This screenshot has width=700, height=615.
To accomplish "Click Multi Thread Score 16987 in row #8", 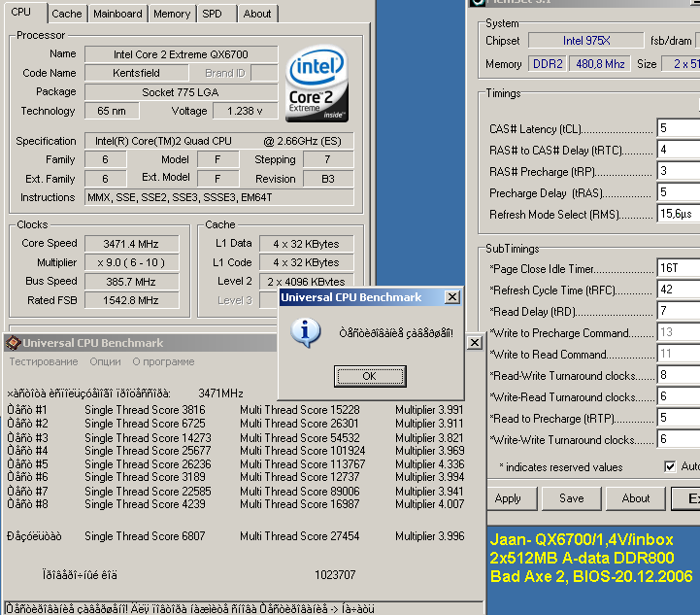I will [300, 504].
